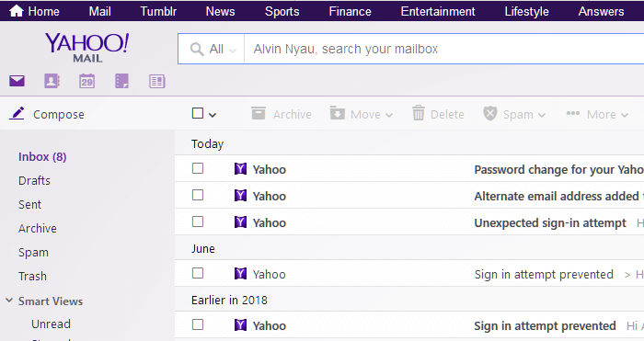Click the Delete trash can icon
Viewport: 644px width, 341px height.
pyautogui.click(x=418, y=113)
